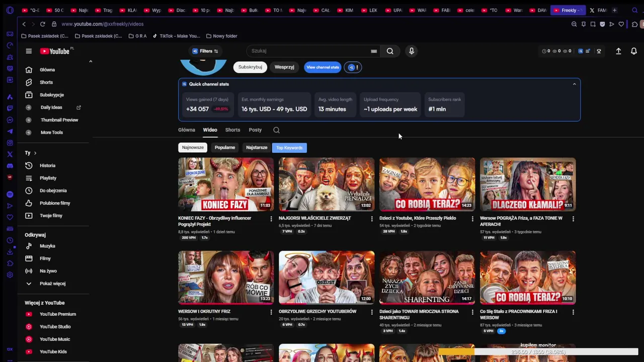
Task: Collapse sidebar extension section with up arrow
Action: tap(91, 61)
